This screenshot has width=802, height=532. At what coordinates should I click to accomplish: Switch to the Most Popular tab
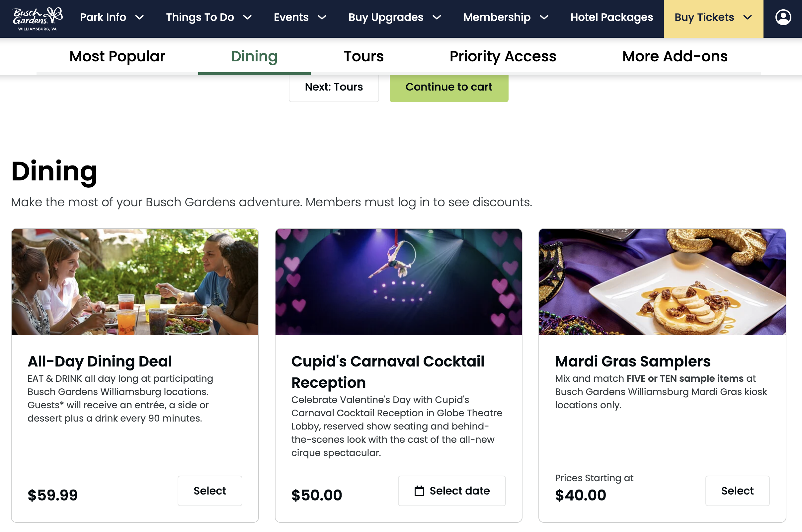(x=117, y=56)
